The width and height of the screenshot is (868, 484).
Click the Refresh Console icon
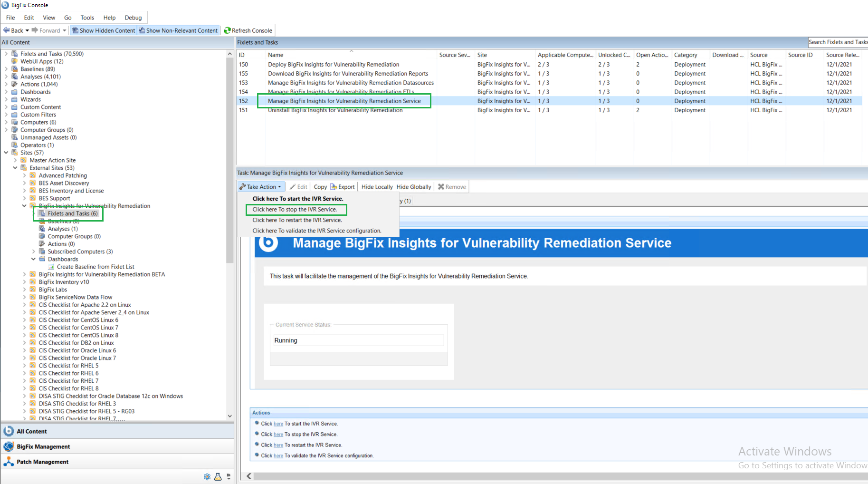(x=227, y=30)
